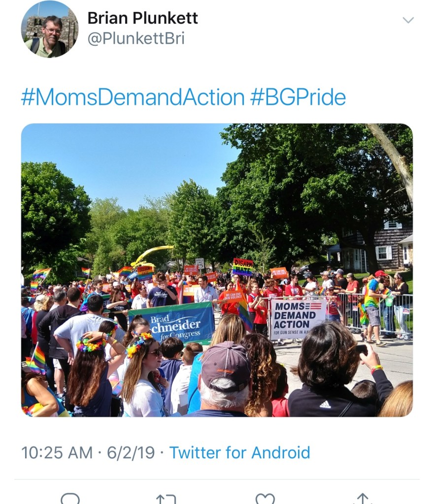This screenshot has height=504, width=434.
Task: Expand the tweet options chevron
Action: [408, 20]
